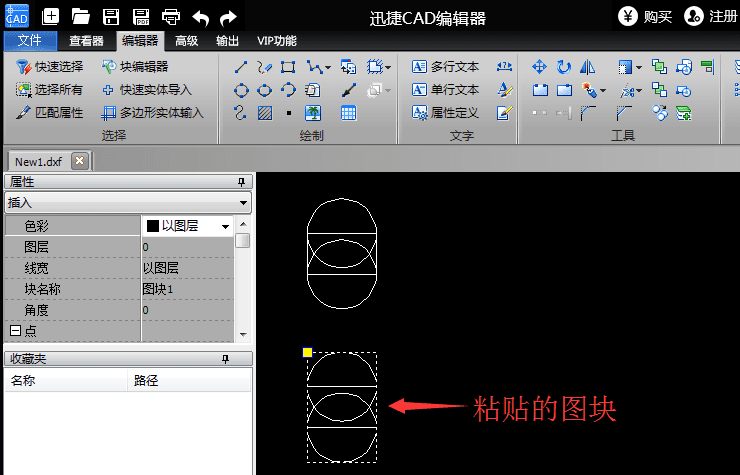740x475 pixels.
Task: Open the Trim scissors dropdown arrow
Action: click(x=639, y=90)
